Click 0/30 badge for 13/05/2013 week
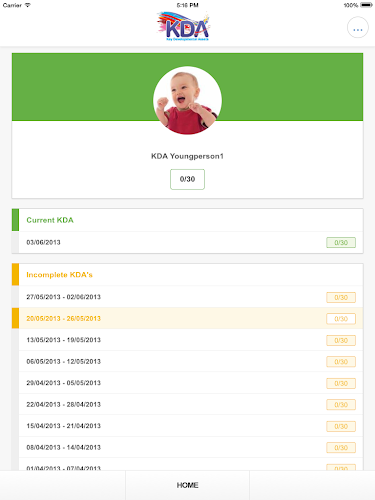The image size is (375, 500). tap(341, 340)
